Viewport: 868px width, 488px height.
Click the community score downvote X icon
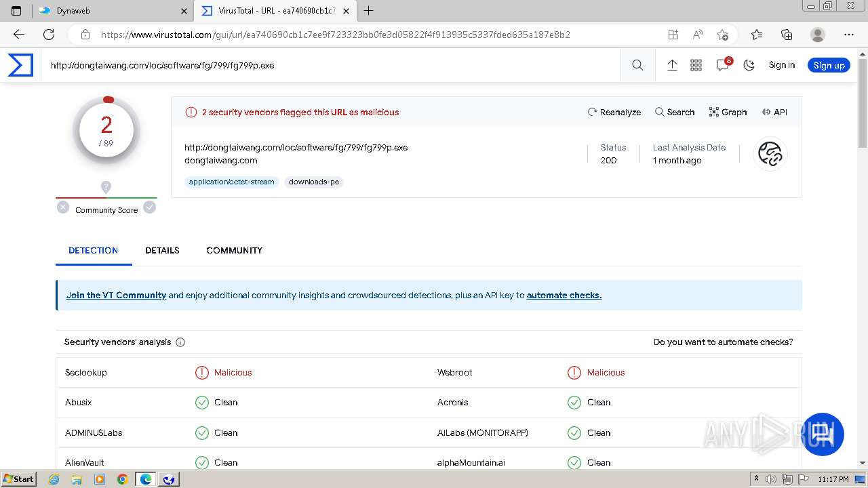(63, 207)
